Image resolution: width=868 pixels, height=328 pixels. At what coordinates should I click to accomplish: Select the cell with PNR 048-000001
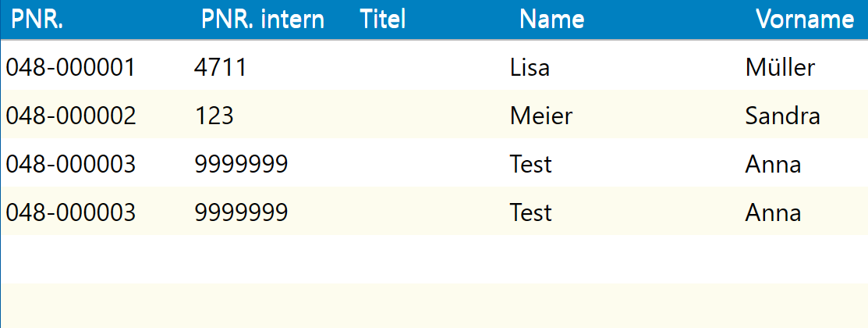70,68
